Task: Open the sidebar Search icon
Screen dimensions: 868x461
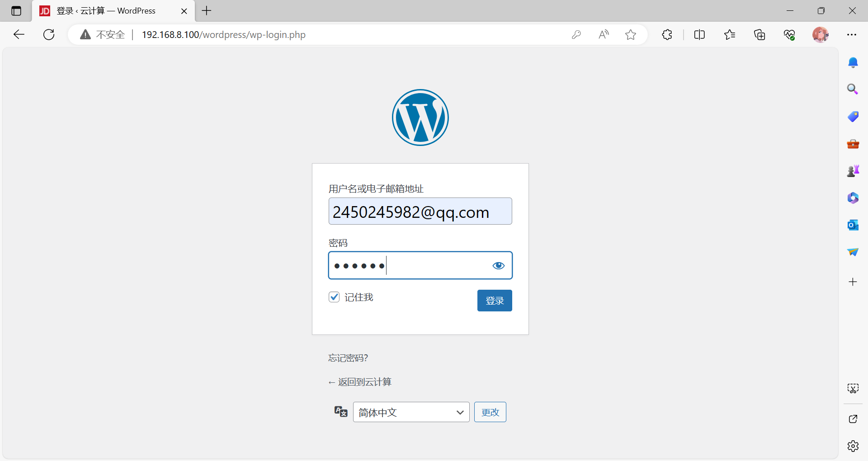Action: point(853,89)
